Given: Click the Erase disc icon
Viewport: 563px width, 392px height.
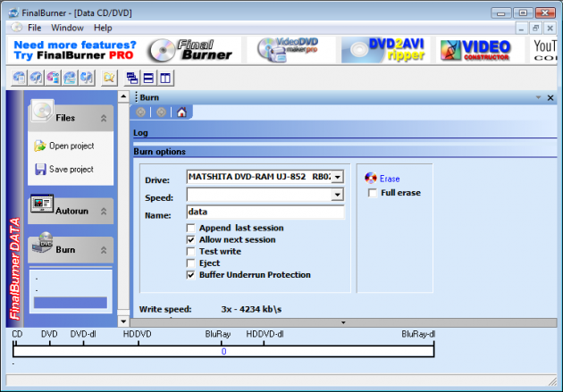Looking at the screenshot, I should click(371, 178).
